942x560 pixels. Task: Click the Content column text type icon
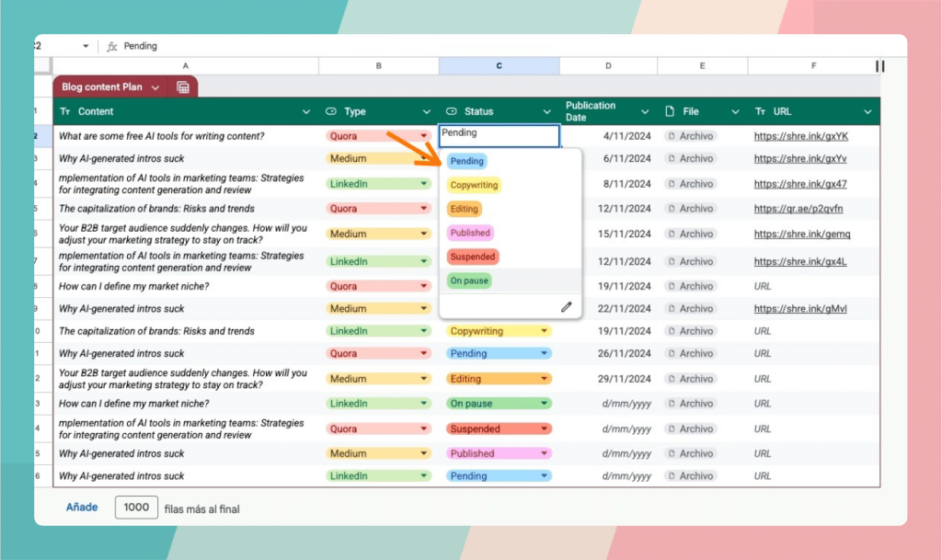click(x=65, y=112)
